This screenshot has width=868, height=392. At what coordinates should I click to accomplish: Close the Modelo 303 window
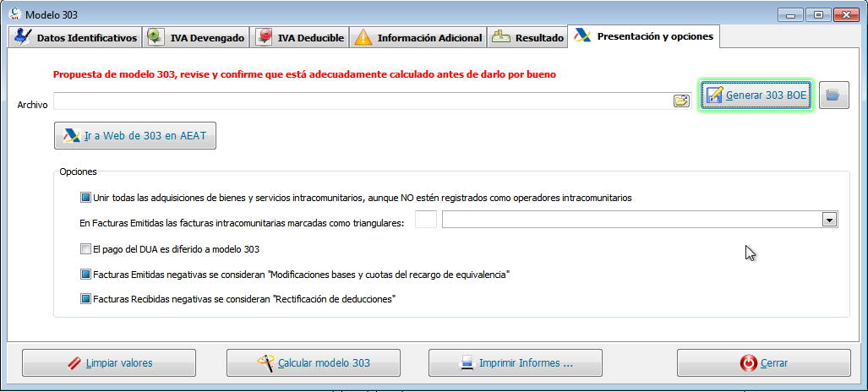click(846, 14)
